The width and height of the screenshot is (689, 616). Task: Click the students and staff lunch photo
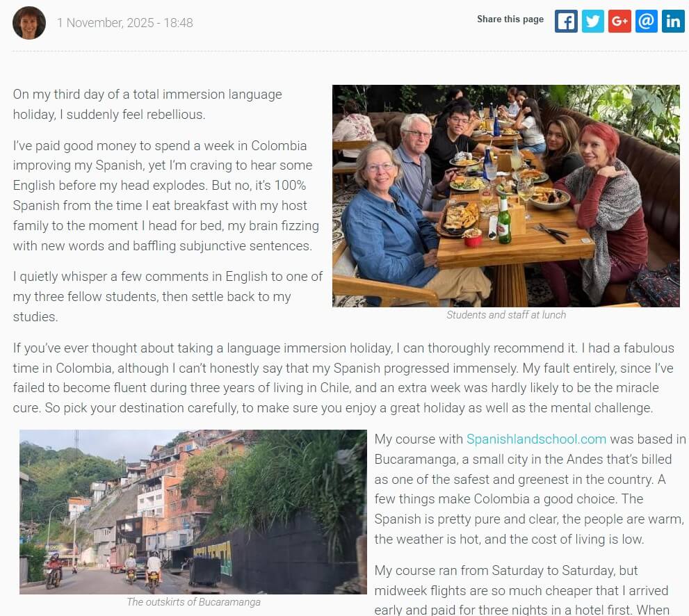coord(505,196)
